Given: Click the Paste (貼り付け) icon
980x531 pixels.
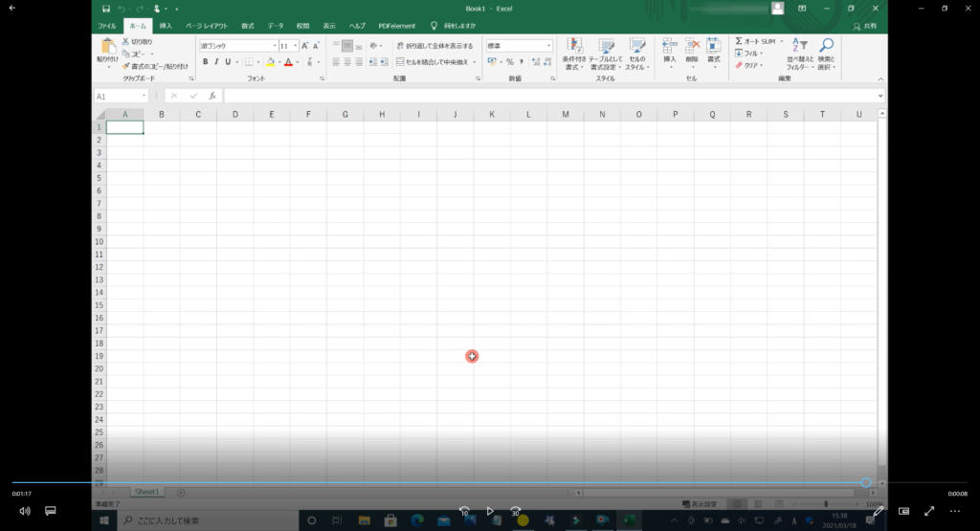Looking at the screenshot, I should click(x=107, y=48).
